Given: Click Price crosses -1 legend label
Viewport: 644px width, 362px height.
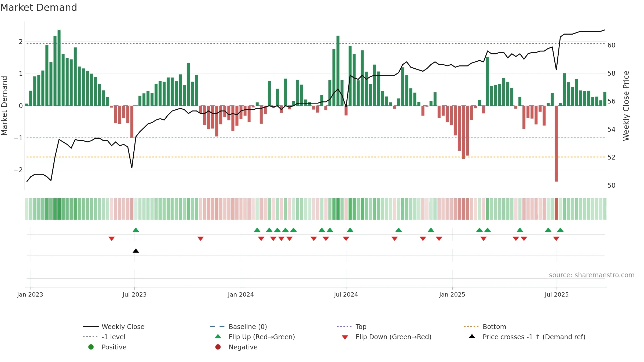Looking at the screenshot, I should click(x=534, y=337).
